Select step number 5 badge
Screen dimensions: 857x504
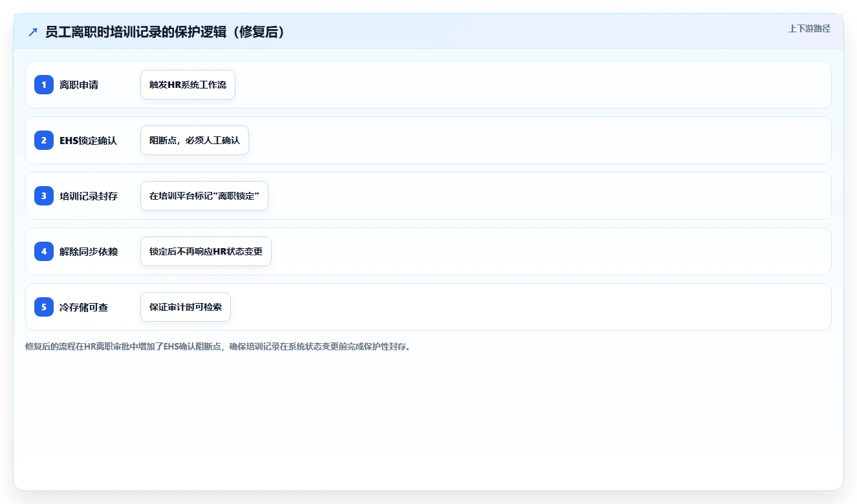(44, 307)
